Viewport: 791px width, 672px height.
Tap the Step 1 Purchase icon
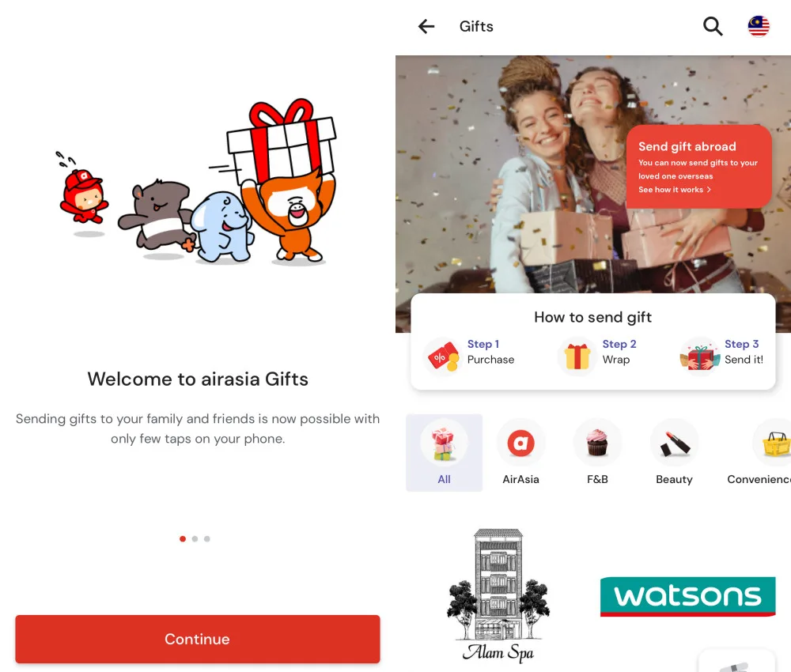[x=443, y=356]
